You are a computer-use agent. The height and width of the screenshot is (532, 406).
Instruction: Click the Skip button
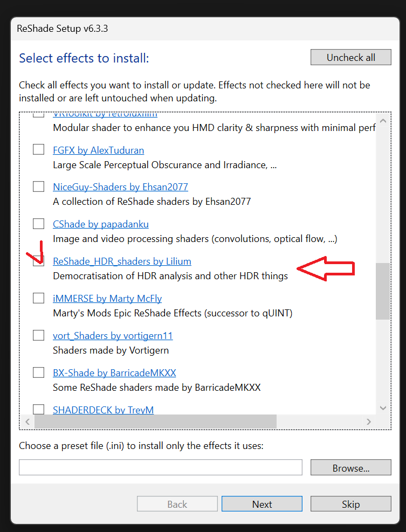(350, 504)
